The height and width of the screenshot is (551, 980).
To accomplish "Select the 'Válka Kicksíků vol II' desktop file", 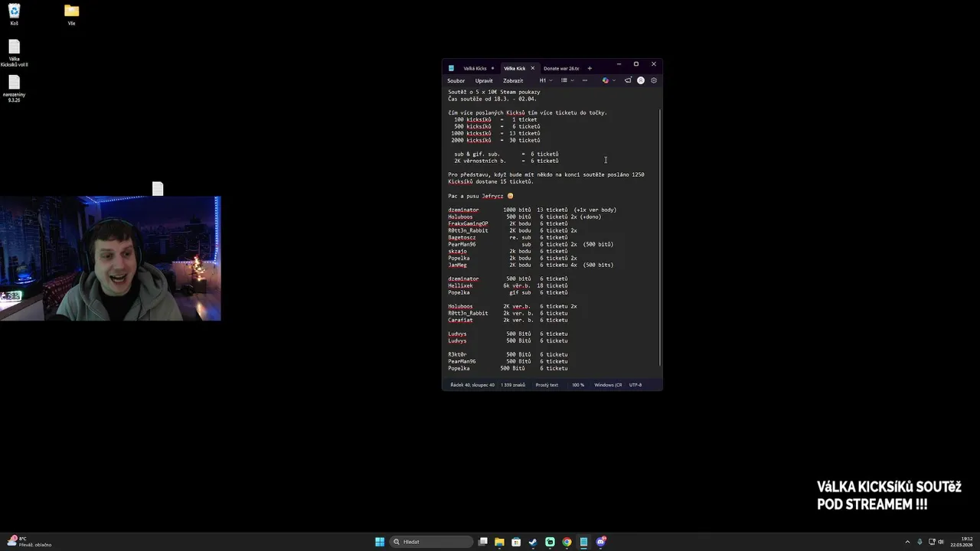I will tap(14, 54).
